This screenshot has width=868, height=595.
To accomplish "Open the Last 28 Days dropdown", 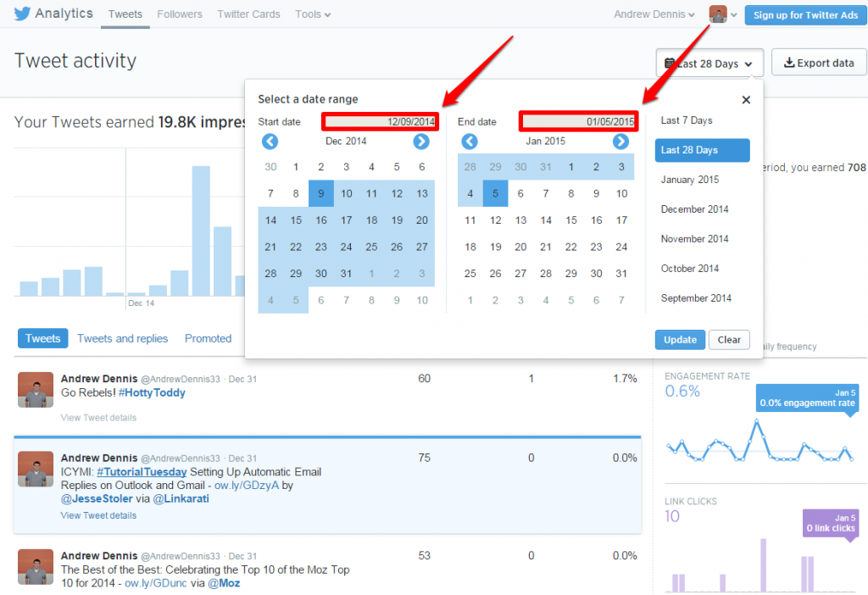I will coord(709,64).
